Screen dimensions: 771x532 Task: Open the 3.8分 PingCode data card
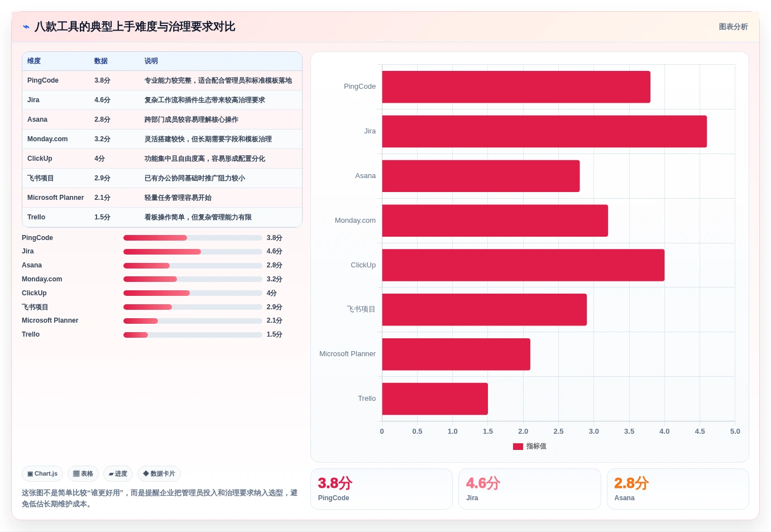(381, 489)
